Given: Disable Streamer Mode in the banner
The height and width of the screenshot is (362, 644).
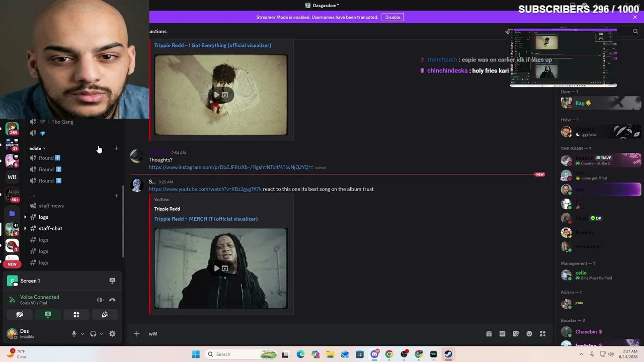Looking at the screenshot, I should (x=393, y=17).
